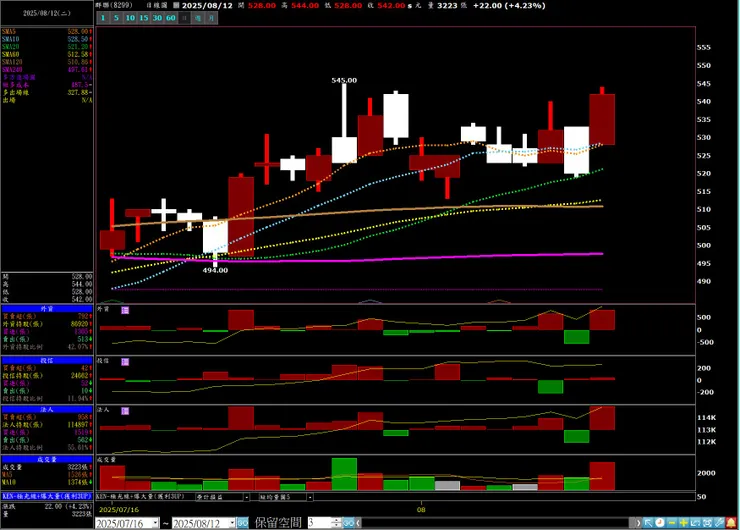Click the SMA120 legend entry
Image resolution: width=740 pixels, height=530 pixels.
click(x=47, y=62)
